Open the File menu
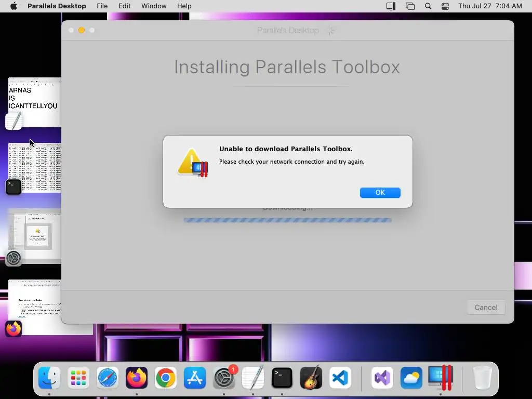The image size is (532, 399). click(x=102, y=6)
